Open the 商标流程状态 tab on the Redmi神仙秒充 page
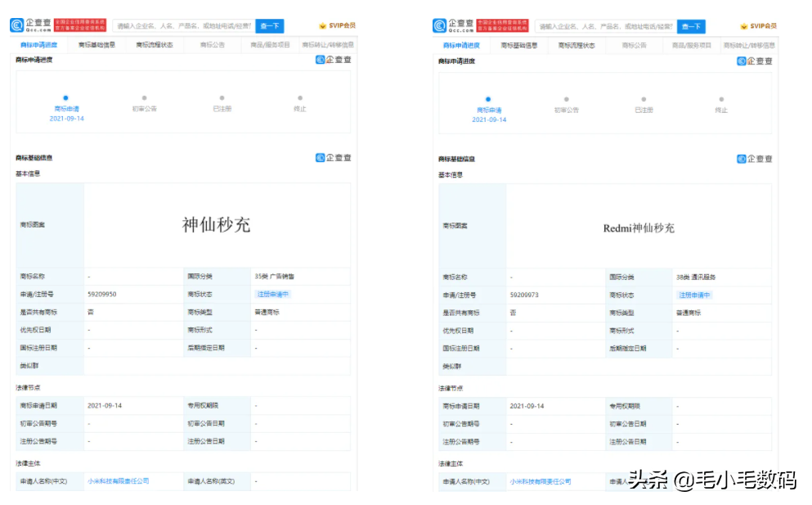The height and width of the screenshot is (505, 812). coord(576,45)
